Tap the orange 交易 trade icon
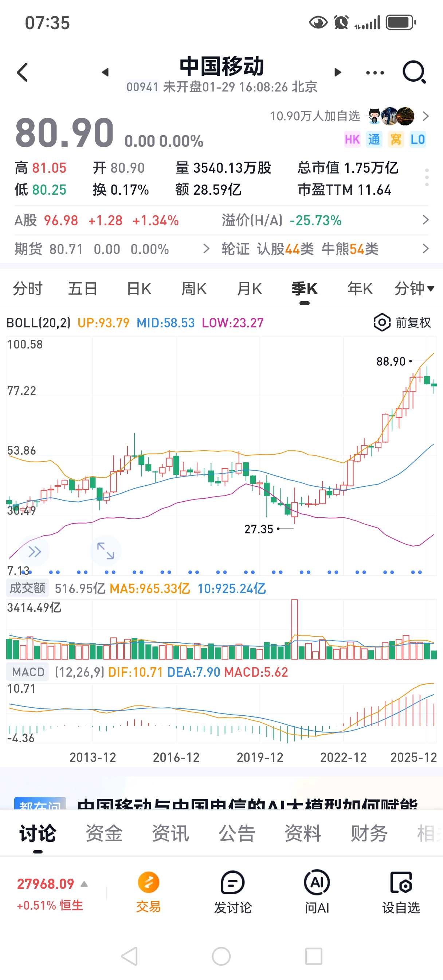The width and height of the screenshot is (443, 980). (148, 882)
